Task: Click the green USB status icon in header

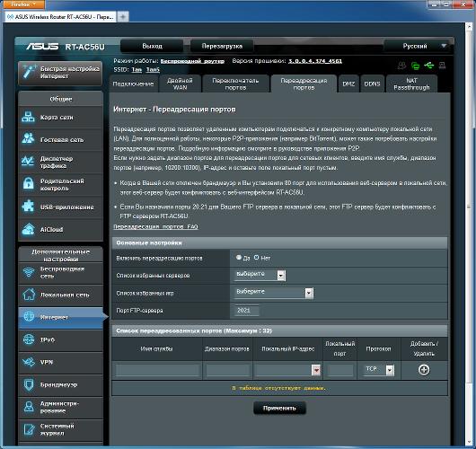Action: [x=429, y=65]
